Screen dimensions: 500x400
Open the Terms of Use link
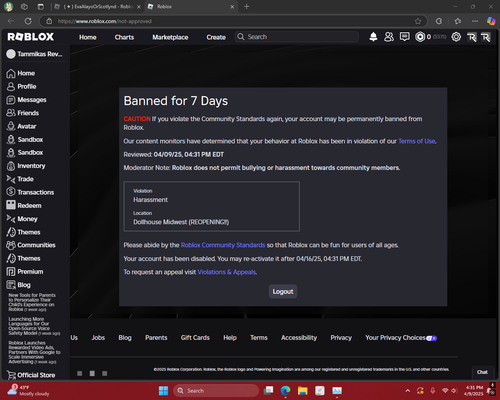[x=417, y=141]
